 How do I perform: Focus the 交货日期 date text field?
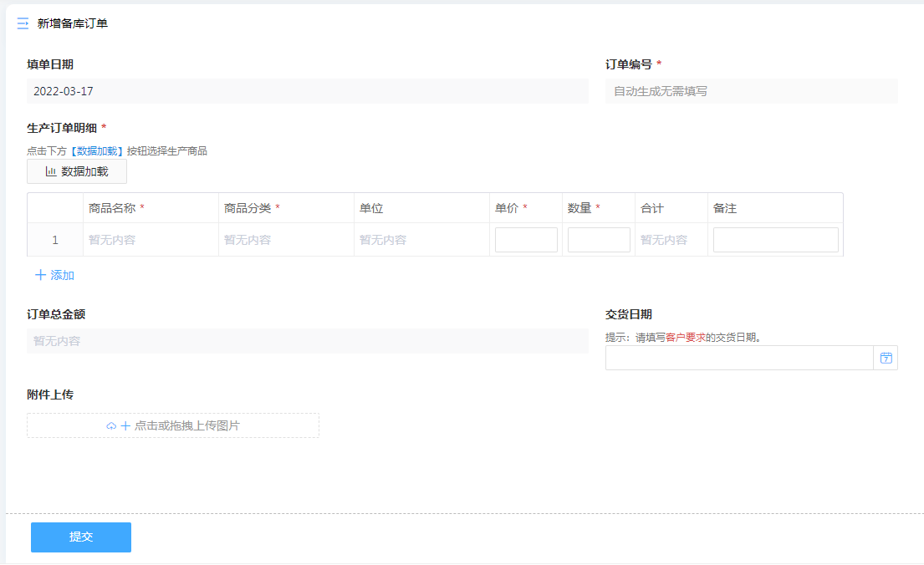click(738, 358)
